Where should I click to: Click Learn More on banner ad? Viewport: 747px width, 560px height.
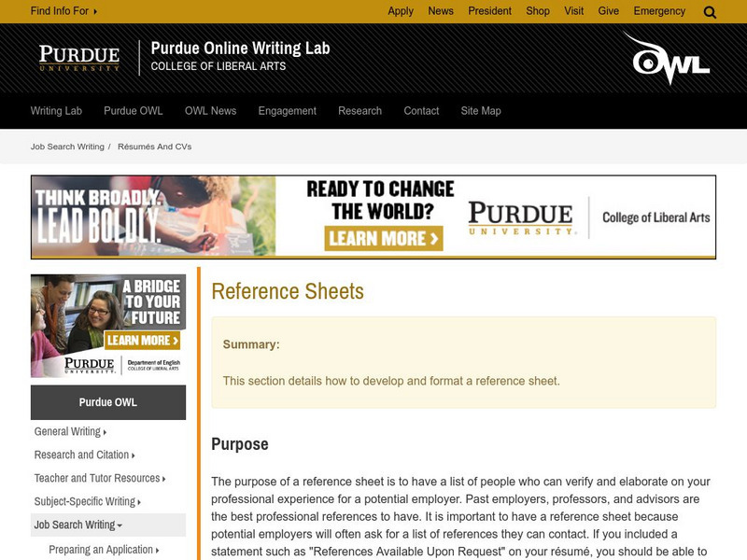[x=383, y=238]
